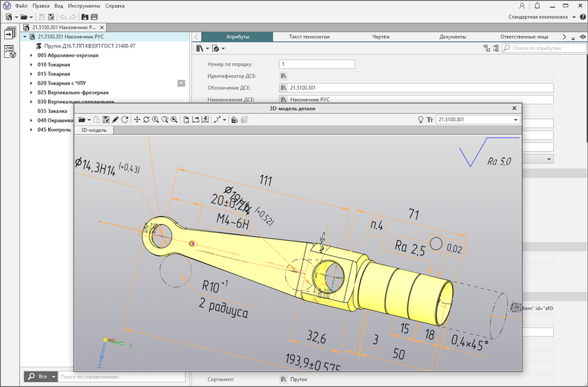Click the Tт text icon in 3D toolbar
The image size is (588, 387).
coord(430,120)
